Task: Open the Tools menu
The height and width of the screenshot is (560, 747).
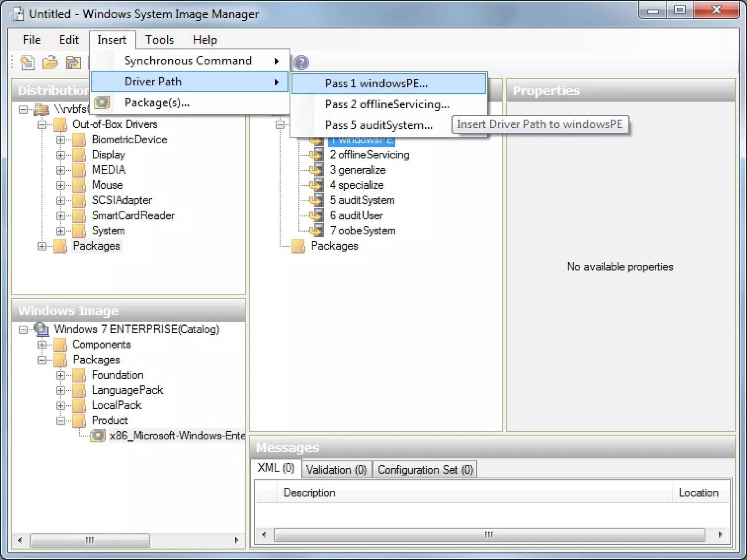Action: [159, 40]
